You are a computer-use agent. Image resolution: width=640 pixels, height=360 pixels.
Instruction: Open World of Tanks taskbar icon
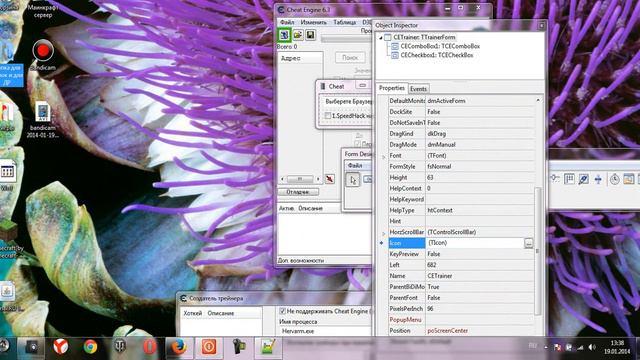tap(120, 347)
